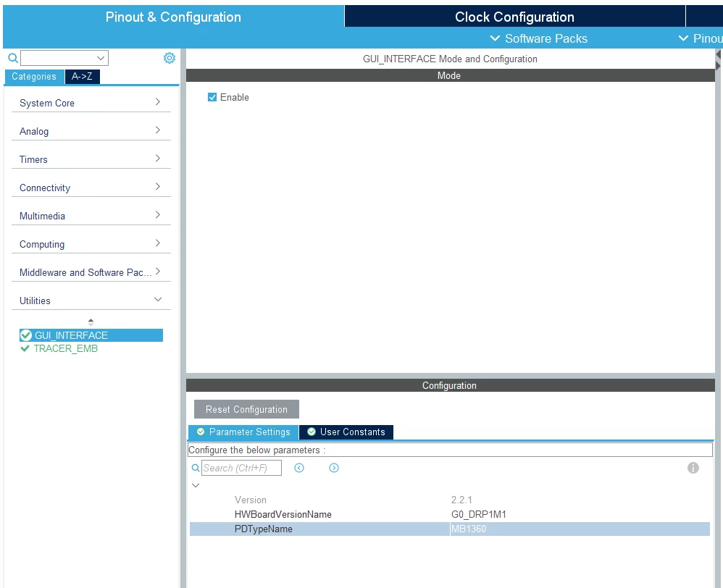Open the categories settings gear icon
723x588 pixels.
(170, 58)
